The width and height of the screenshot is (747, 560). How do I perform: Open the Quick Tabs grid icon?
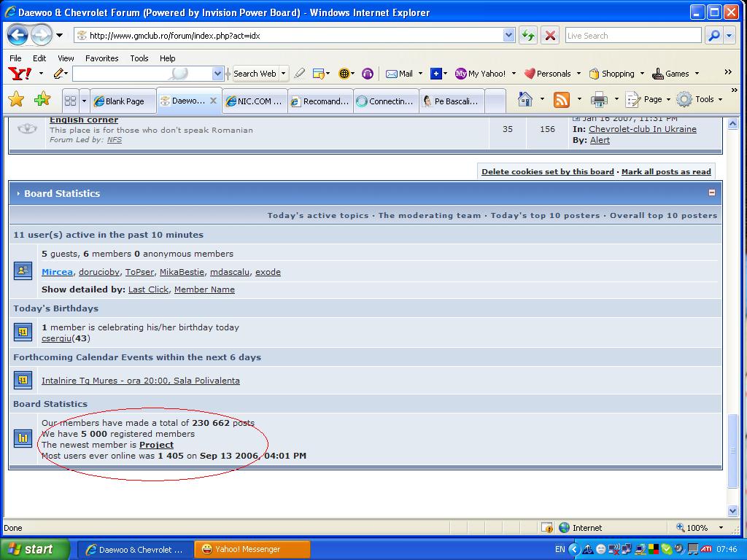coord(70,101)
